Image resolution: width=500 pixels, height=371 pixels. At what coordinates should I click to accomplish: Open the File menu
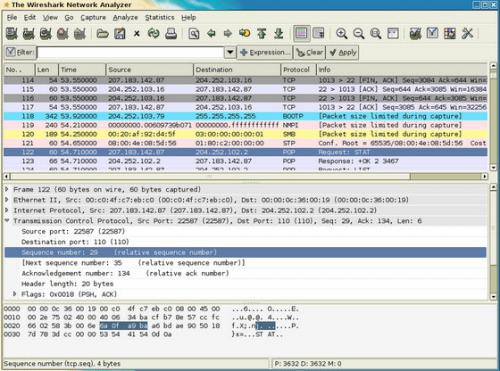(12, 17)
